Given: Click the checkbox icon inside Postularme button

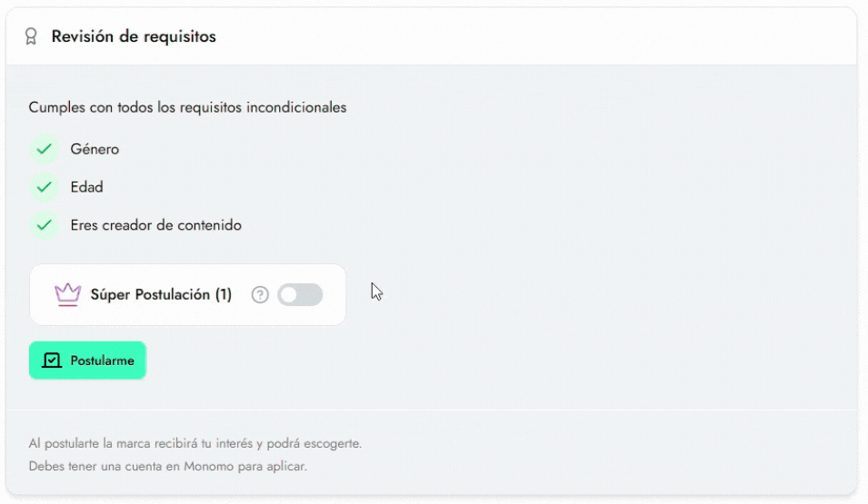Looking at the screenshot, I should pyautogui.click(x=52, y=361).
